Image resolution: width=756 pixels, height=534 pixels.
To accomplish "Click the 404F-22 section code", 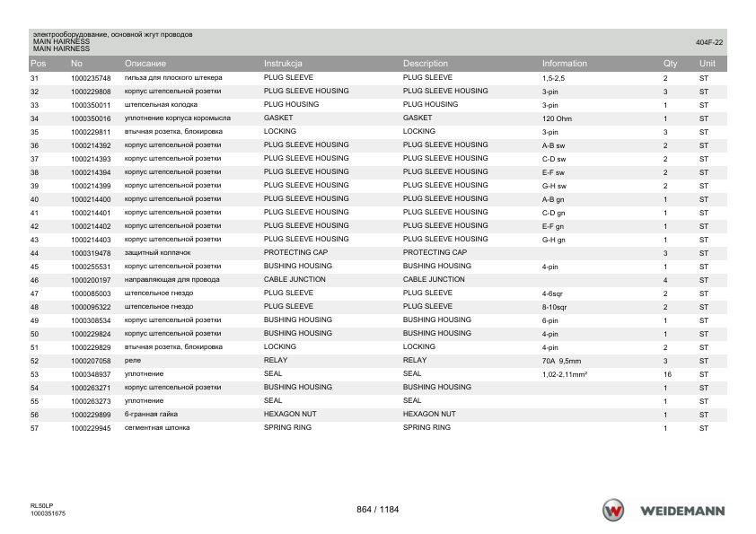I will coord(708,42).
